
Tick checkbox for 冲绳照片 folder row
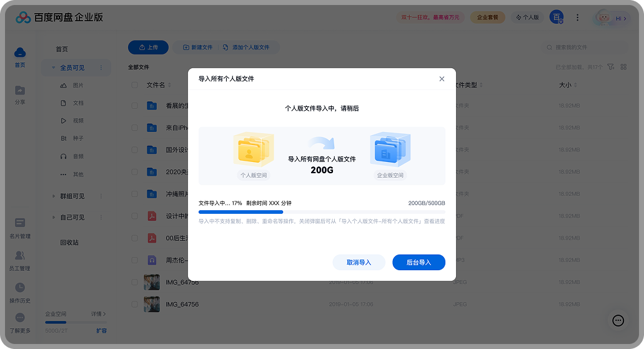point(135,194)
